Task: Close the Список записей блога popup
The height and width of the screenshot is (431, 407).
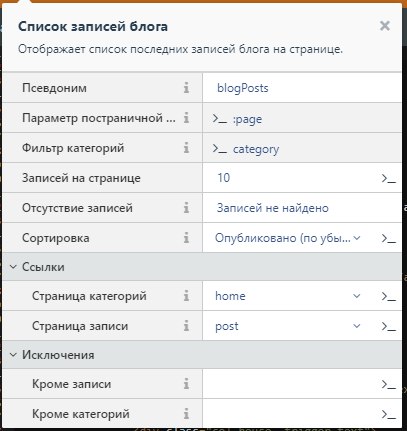Action: (385, 26)
